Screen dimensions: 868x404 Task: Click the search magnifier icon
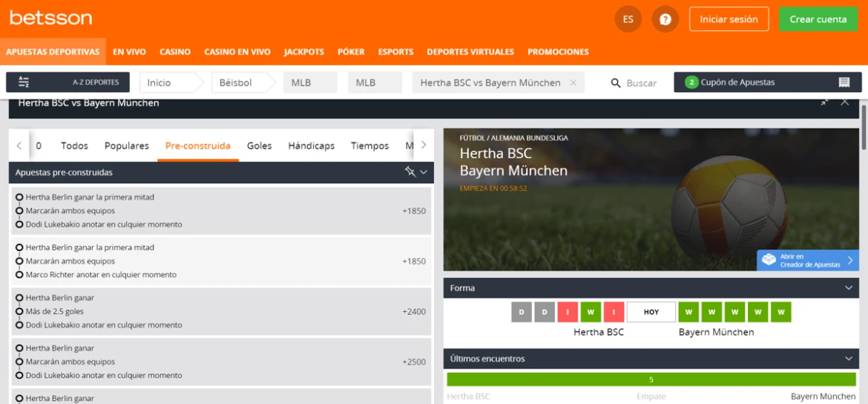(x=616, y=82)
